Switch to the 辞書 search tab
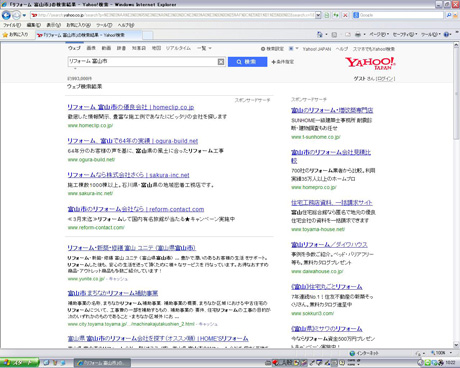Viewport: 460px width, 368px height. [x=121, y=48]
